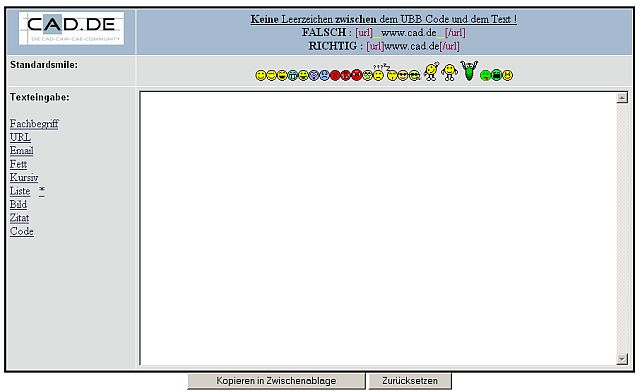640x391 pixels.
Task: Click the CAD.DE logo
Action: pos(71,28)
